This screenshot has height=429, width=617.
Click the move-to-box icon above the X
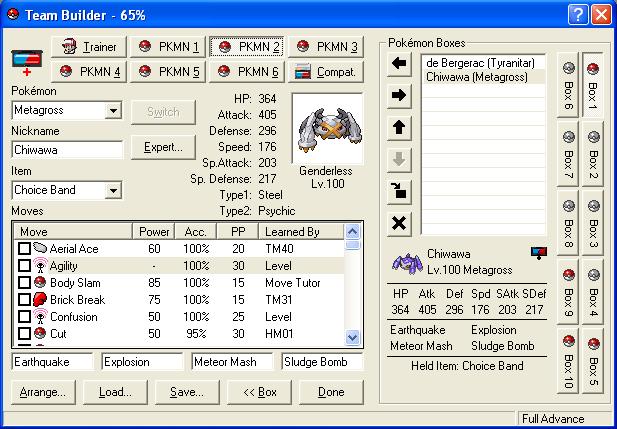tap(399, 191)
